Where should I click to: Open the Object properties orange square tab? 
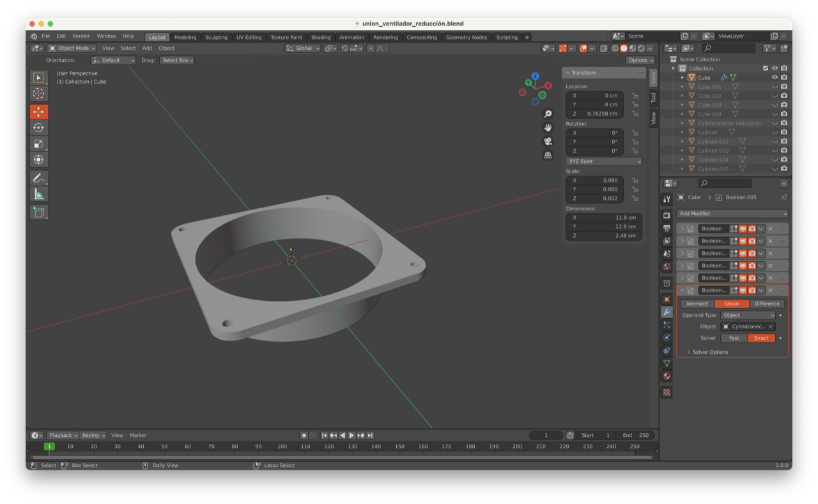tap(667, 300)
